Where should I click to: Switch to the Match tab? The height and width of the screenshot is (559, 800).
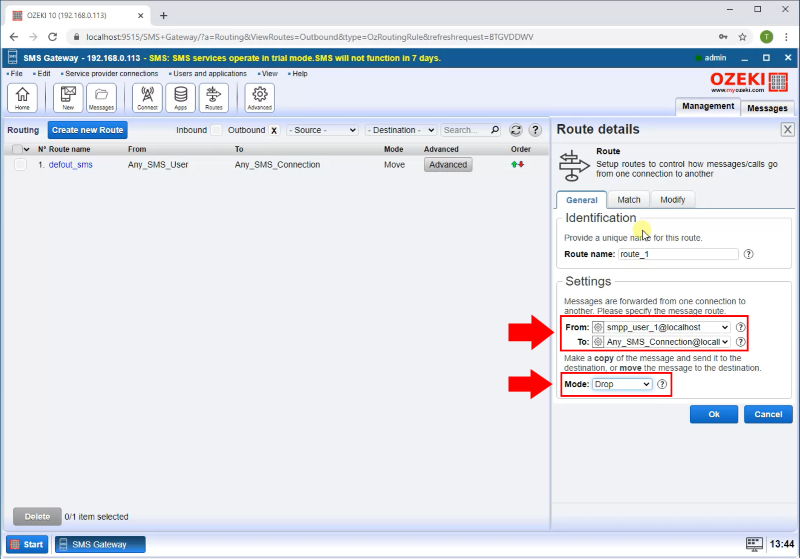629,200
